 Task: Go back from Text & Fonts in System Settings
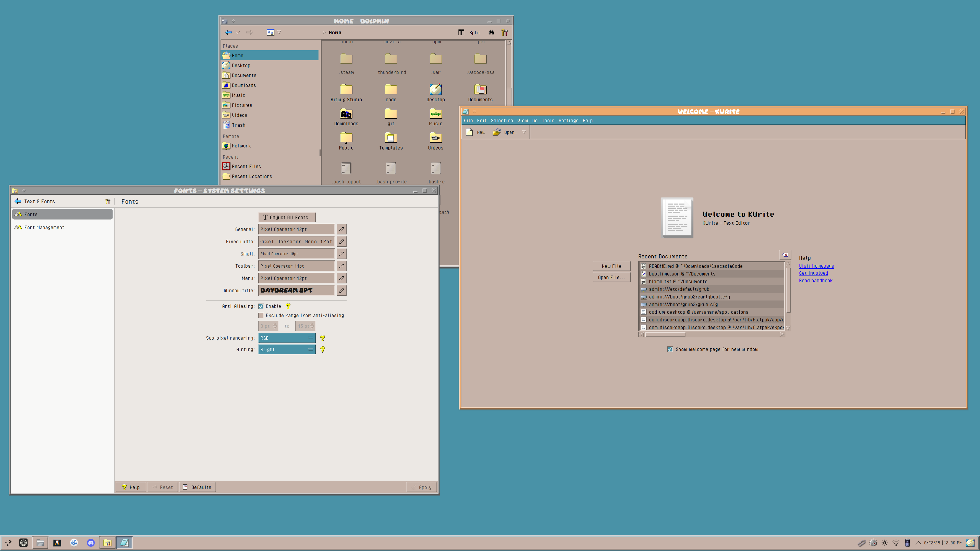click(x=18, y=201)
